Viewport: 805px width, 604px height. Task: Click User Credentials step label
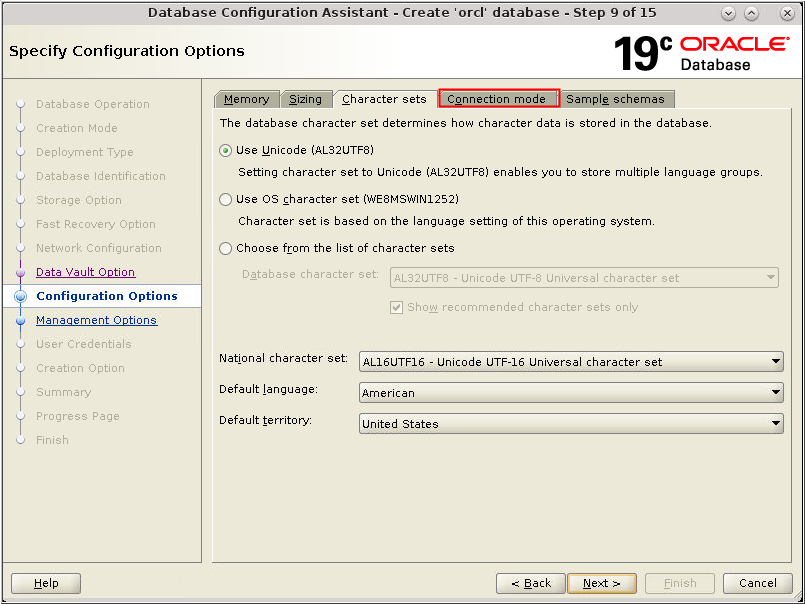[x=84, y=344]
